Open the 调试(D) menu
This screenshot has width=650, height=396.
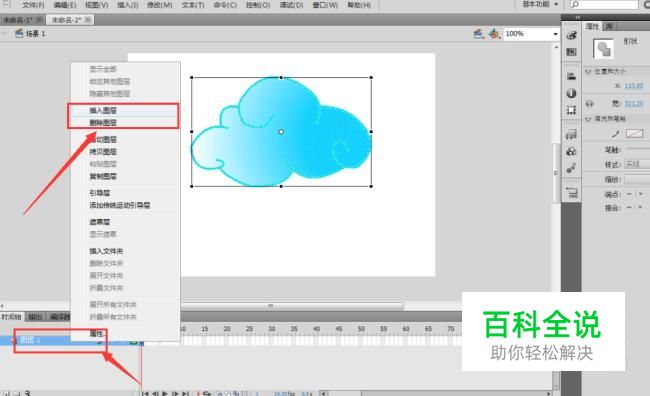[291, 5]
